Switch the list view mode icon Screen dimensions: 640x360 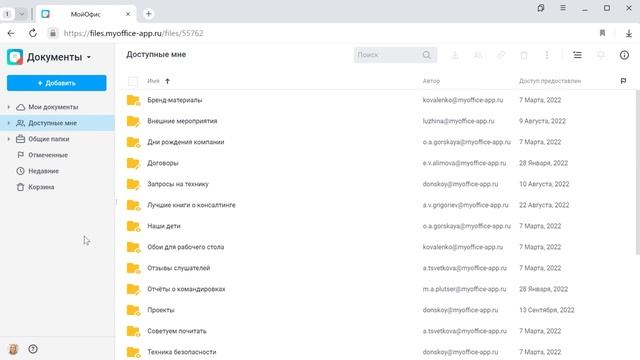577,55
